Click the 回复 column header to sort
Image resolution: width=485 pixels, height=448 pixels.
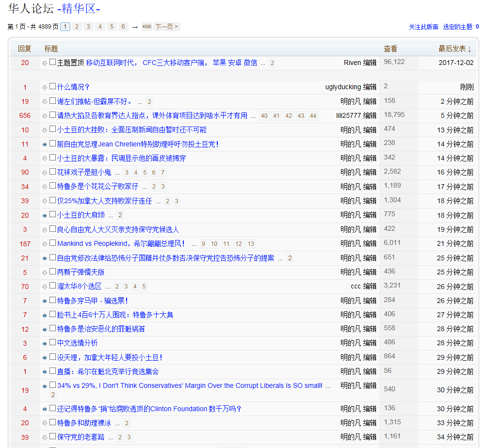pyautogui.click(x=24, y=48)
